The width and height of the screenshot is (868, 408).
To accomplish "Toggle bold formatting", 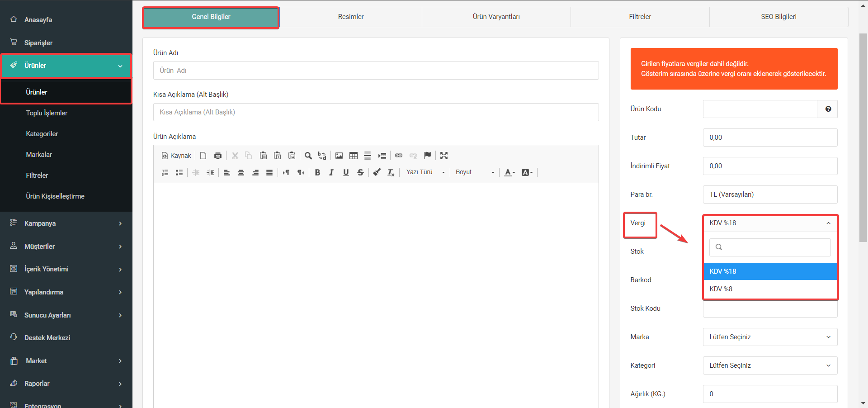I will pyautogui.click(x=318, y=172).
